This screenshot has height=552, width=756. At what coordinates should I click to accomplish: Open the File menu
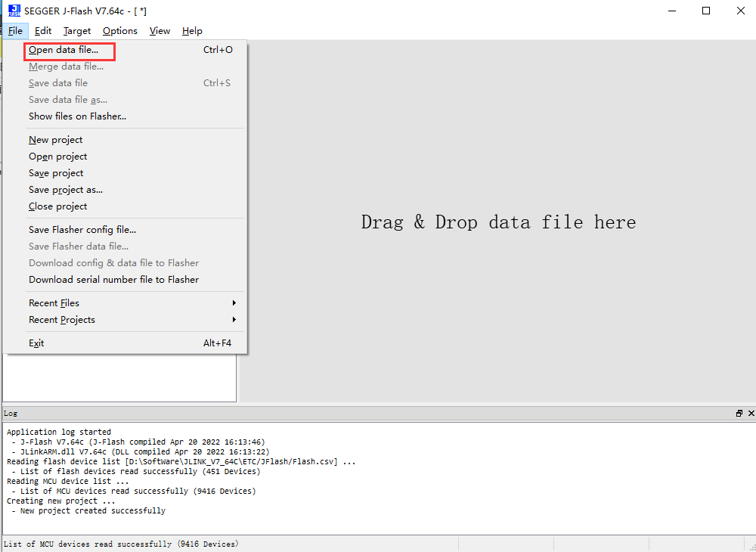coord(15,31)
